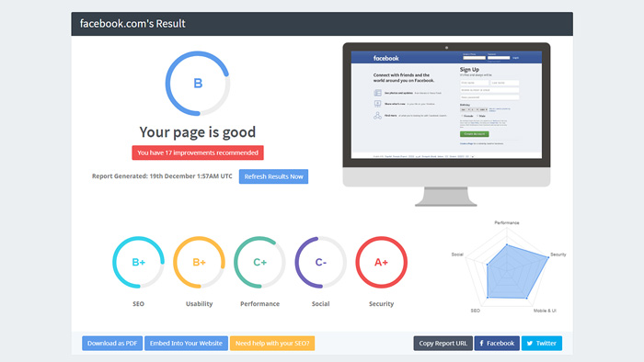This screenshot has width=644, height=362.
Task: Select the Security A+ score circle
Action: point(381,263)
